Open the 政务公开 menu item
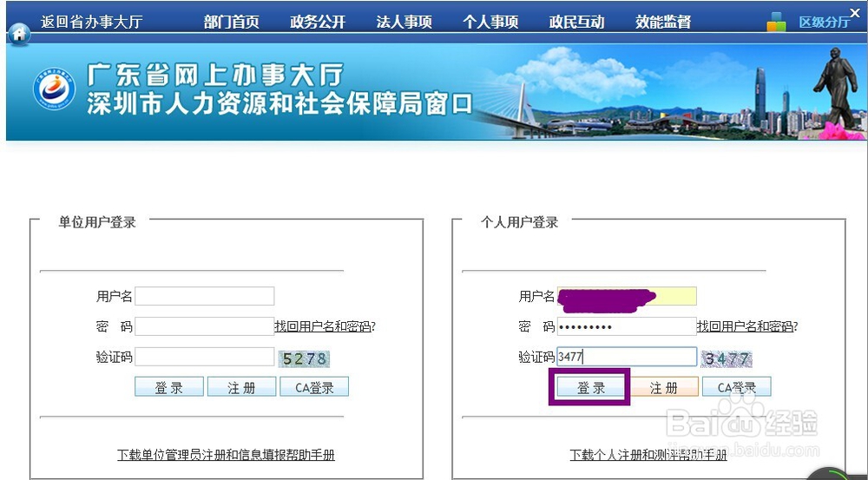This screenshot has height=480, width=868. tap(318, 22)
